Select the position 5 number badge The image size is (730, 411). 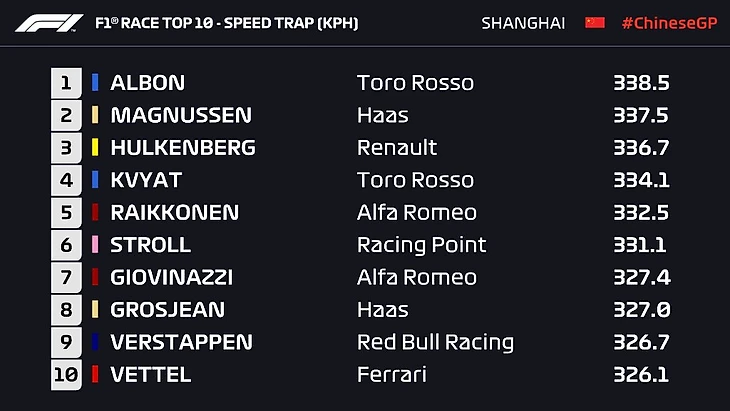click(x=66, y=212)
